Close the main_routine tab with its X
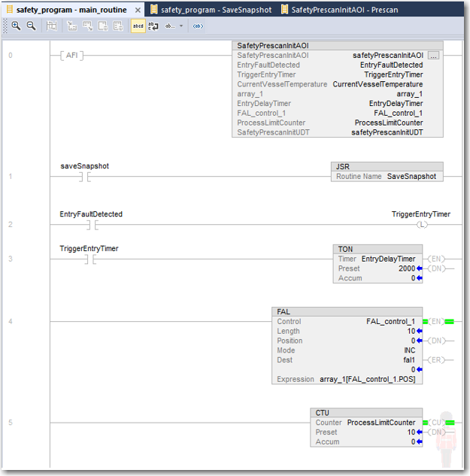The height and width of the screenshot is (476, 470). coord(138,10)
